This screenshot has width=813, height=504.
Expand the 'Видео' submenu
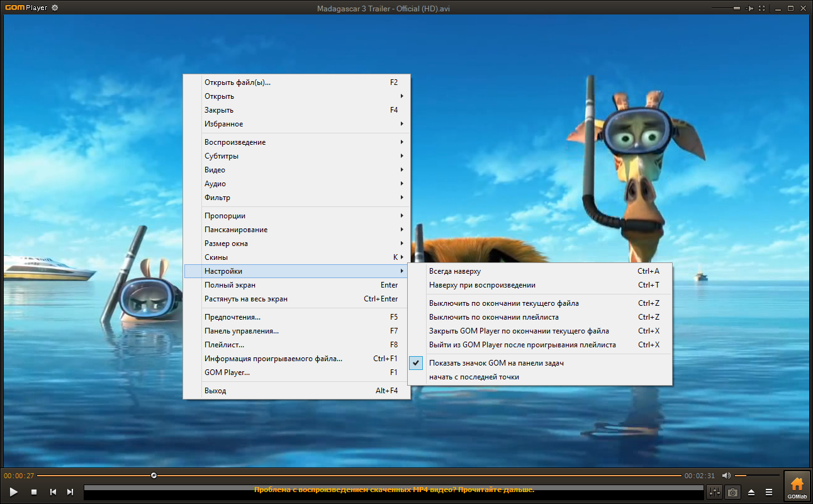(296, 170)
